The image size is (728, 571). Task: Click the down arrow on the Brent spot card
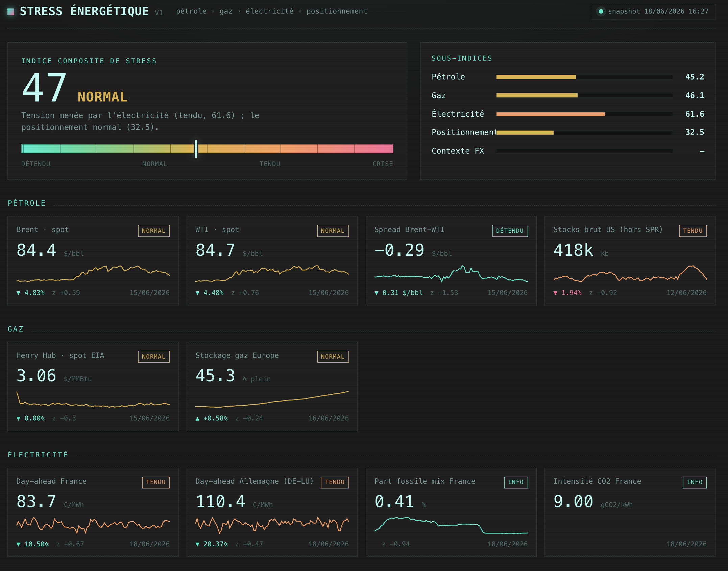(19, 293)
